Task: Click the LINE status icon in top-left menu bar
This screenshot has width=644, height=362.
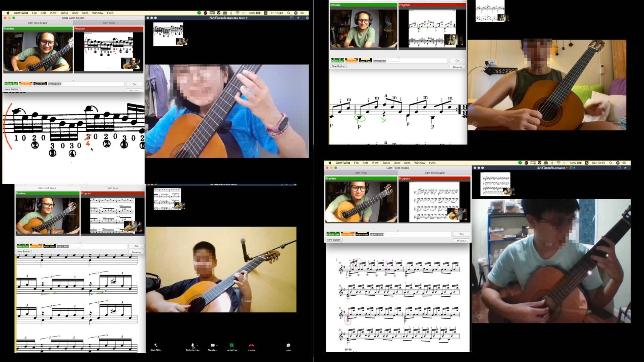Action: pos(199,13)
